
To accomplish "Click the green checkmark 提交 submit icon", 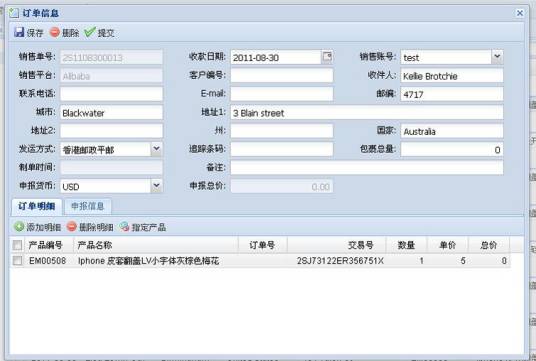I will click(90, 32).
